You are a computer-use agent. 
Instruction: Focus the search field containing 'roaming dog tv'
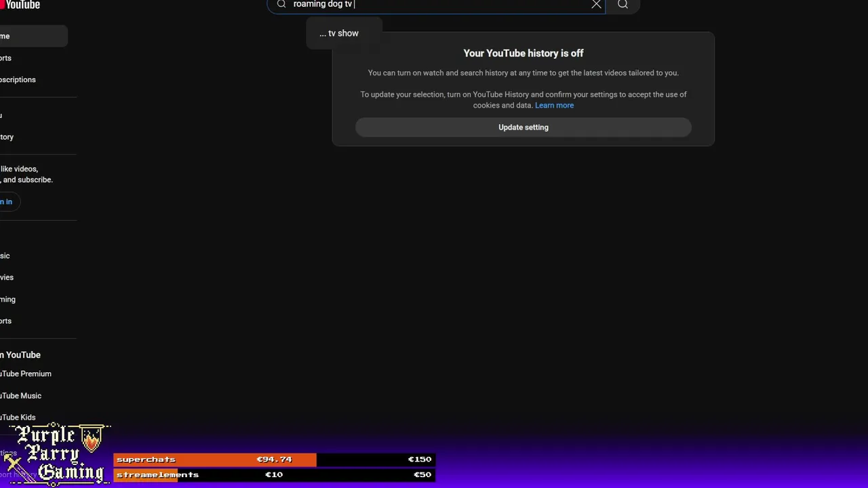point(436,5)
